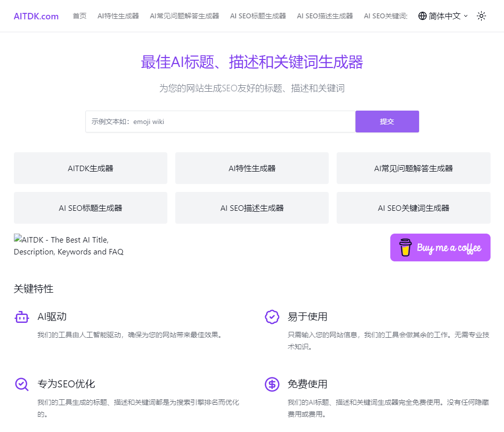Focus the emoji wiki example input field
Viewport: 504px width, 432px height.
(x=220, y=122)
